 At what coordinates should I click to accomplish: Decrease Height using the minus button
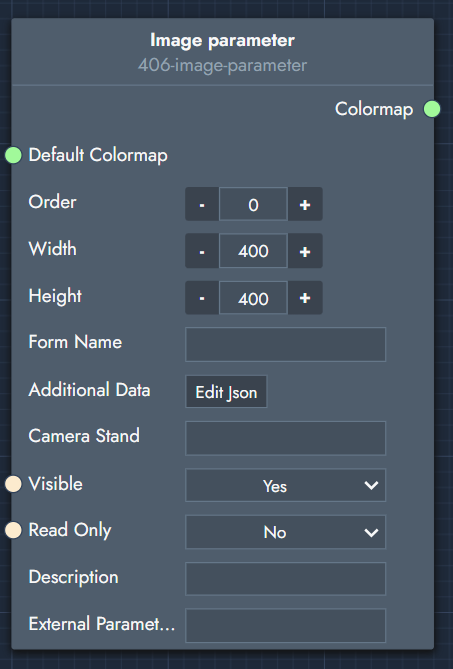click(202, 298)
